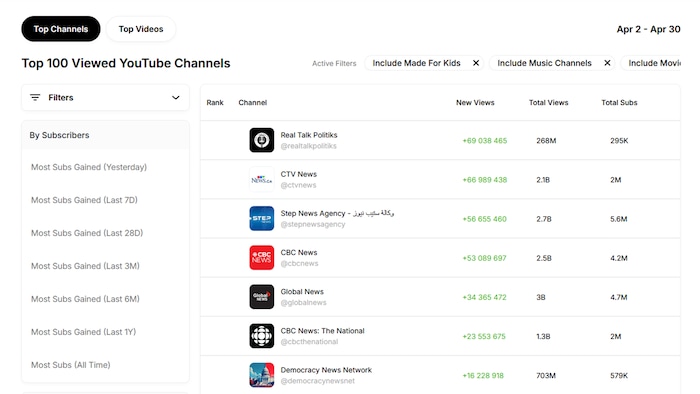The image size is (700, 394).
Task: Open the CTV News channel name
Action: (x=299, y=174)
